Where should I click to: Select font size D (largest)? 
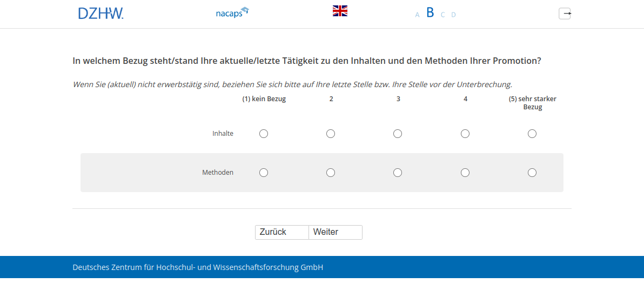coord(453,15)
